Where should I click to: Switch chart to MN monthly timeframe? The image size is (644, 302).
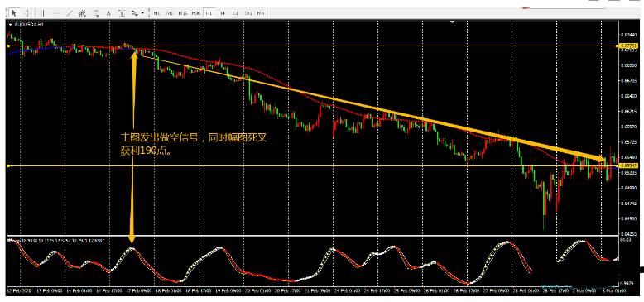pyautogui.click(x=261, y=13)
